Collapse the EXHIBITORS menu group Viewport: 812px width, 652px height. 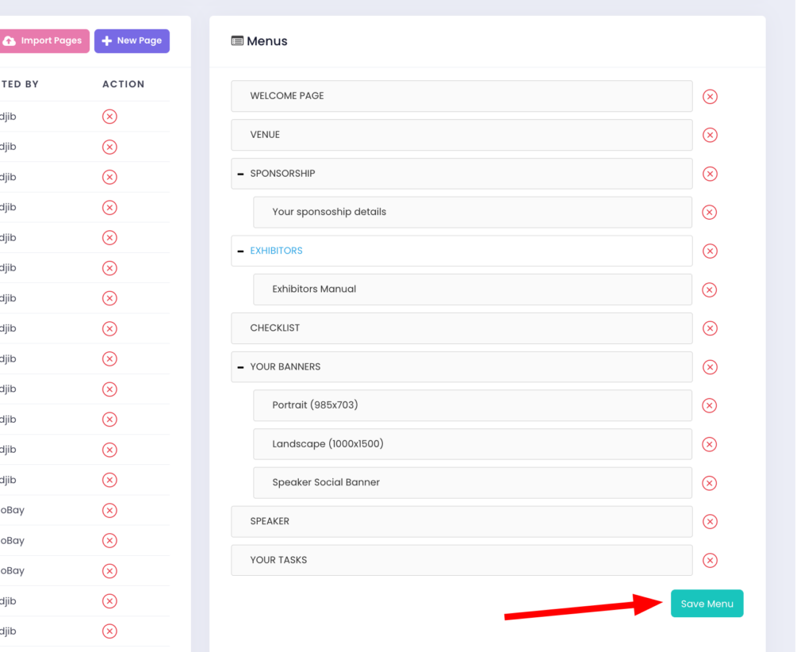coord(241,251)
